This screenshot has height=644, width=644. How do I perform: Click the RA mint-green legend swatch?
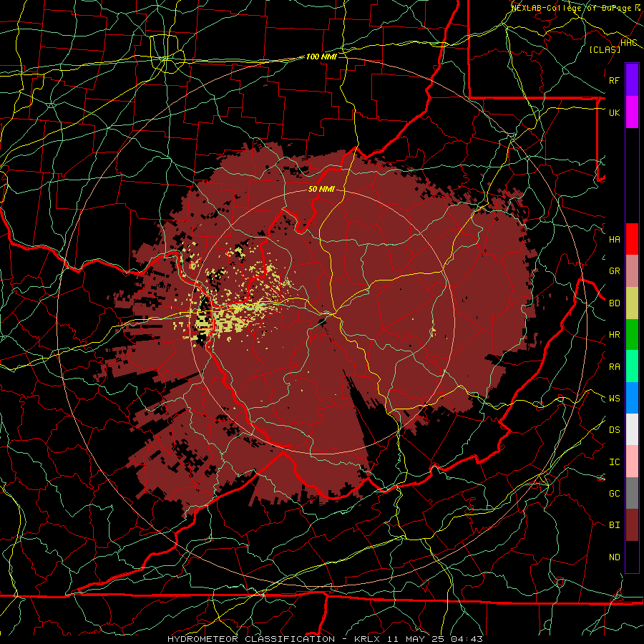point(632,366)
